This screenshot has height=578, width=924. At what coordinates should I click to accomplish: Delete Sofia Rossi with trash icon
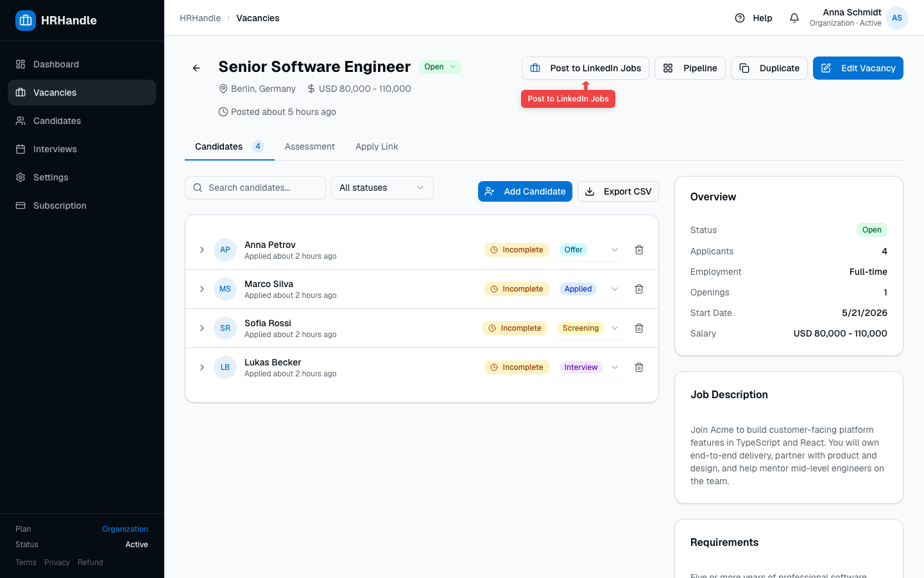639,328
